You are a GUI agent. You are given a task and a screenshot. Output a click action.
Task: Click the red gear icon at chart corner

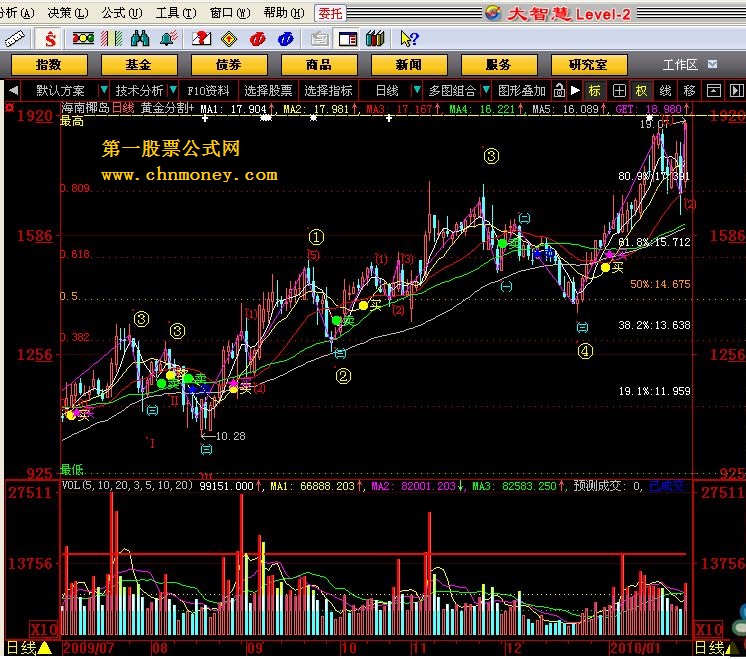(x=10, y=108)
